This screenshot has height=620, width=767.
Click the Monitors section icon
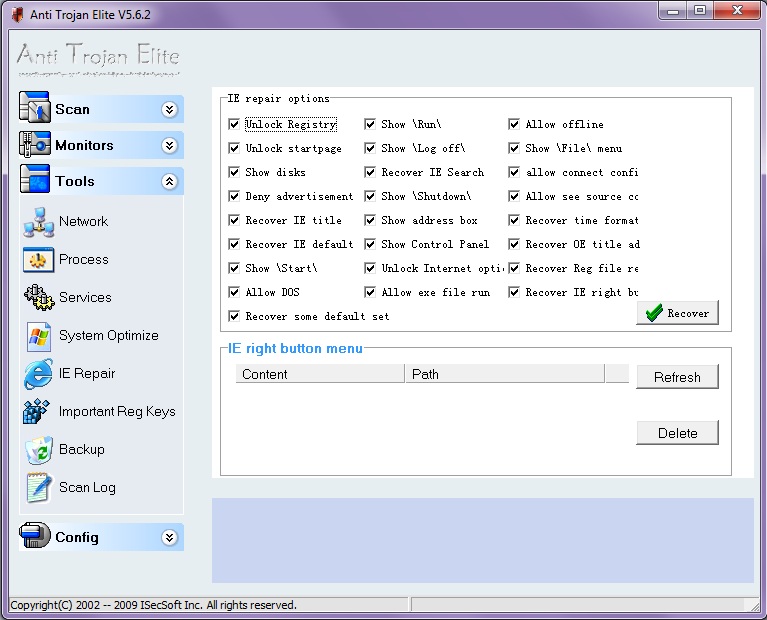(x=34, y=144)
